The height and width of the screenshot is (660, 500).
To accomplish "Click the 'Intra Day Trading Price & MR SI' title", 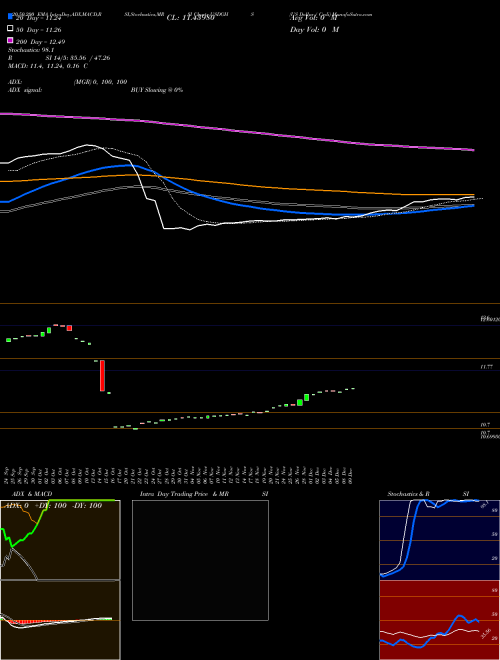I will tap(204, 494).
